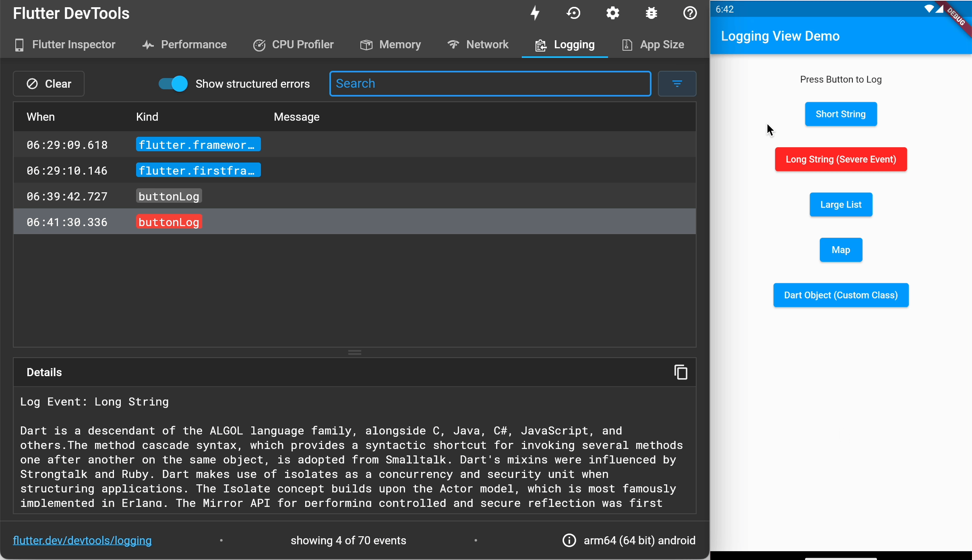Switch to the Flutter Inspector tab
The width and height of the screenshot is (972, 560).
(x=65, y=45)
